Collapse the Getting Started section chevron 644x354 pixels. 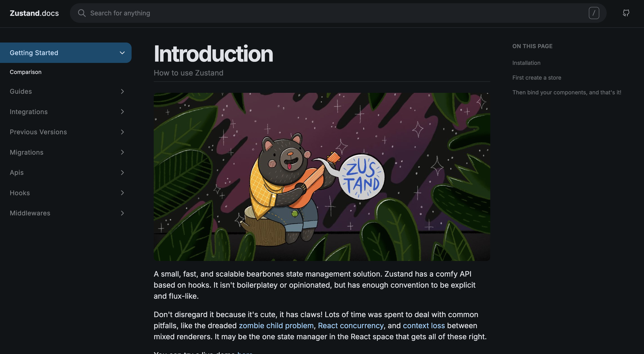(x=122, y=53)
